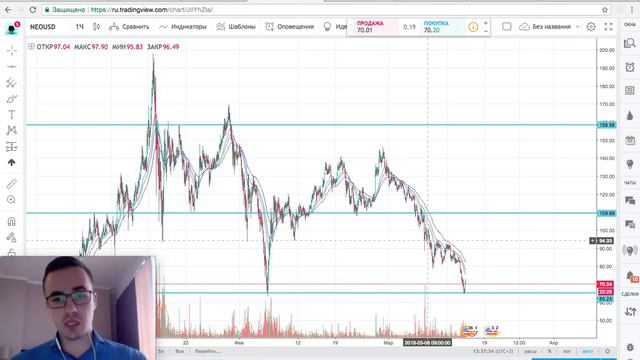
Task: Collapse the OHLC legend expander
Action: coord(31,47)
